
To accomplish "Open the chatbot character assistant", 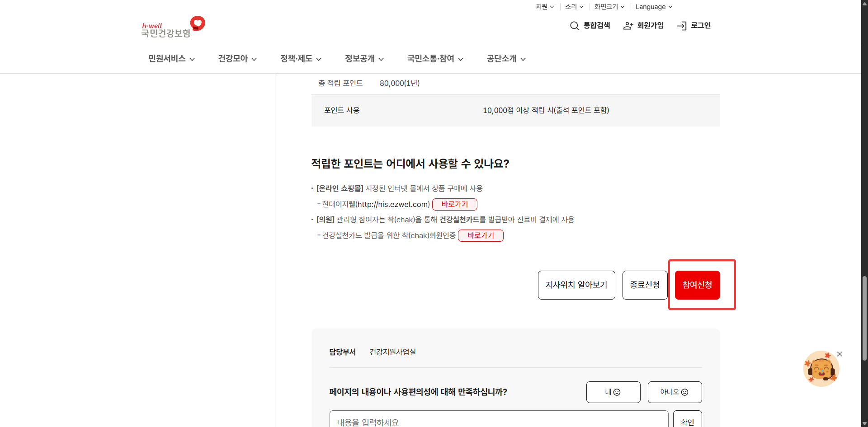I will pos(821,368).
